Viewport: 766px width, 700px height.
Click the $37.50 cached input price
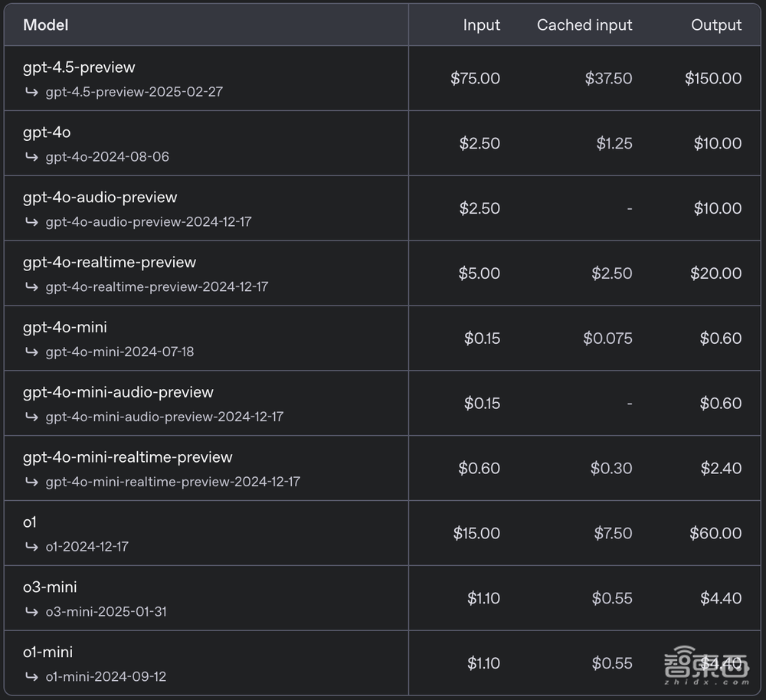608,78
